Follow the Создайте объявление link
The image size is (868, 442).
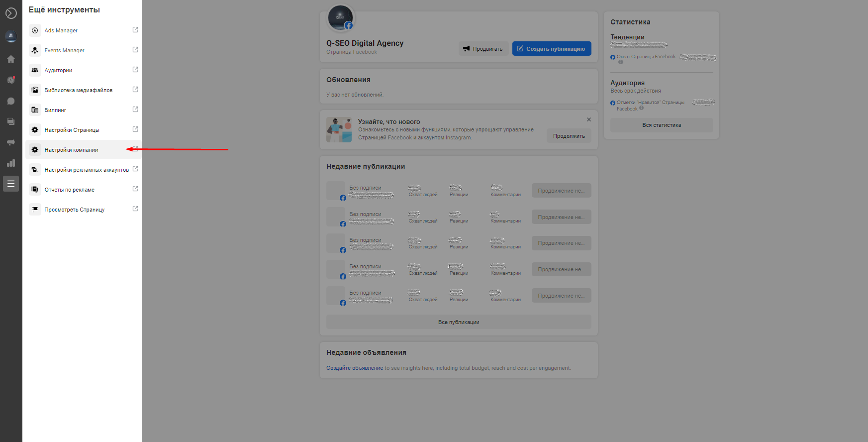tap(354, 368)
